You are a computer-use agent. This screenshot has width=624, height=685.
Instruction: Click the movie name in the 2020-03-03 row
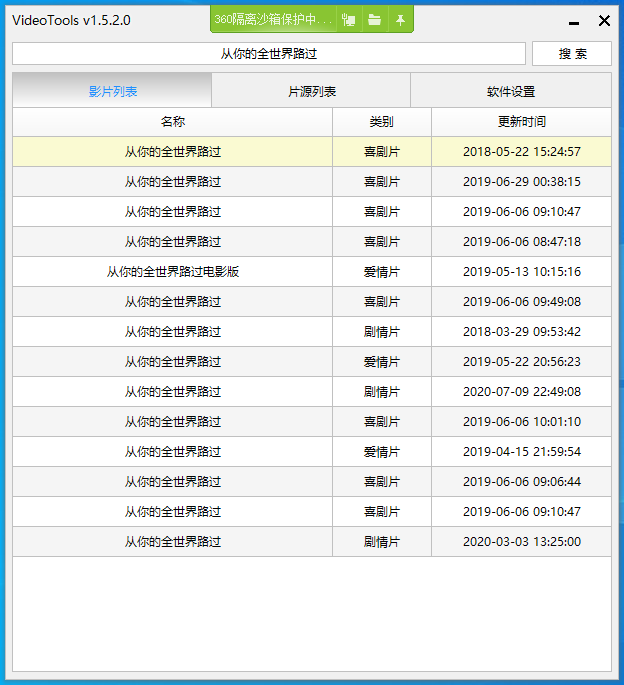click(173, 542)
